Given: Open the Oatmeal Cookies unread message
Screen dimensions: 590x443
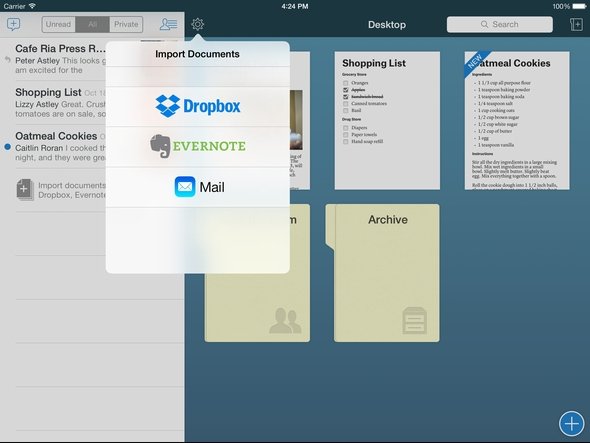Looking at the screenshot, I should tap(55, 146).
